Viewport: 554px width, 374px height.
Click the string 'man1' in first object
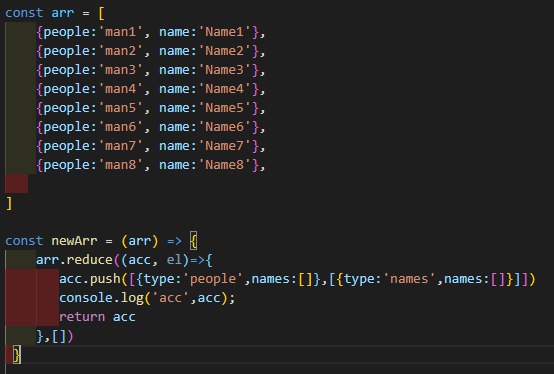(120, 32)
